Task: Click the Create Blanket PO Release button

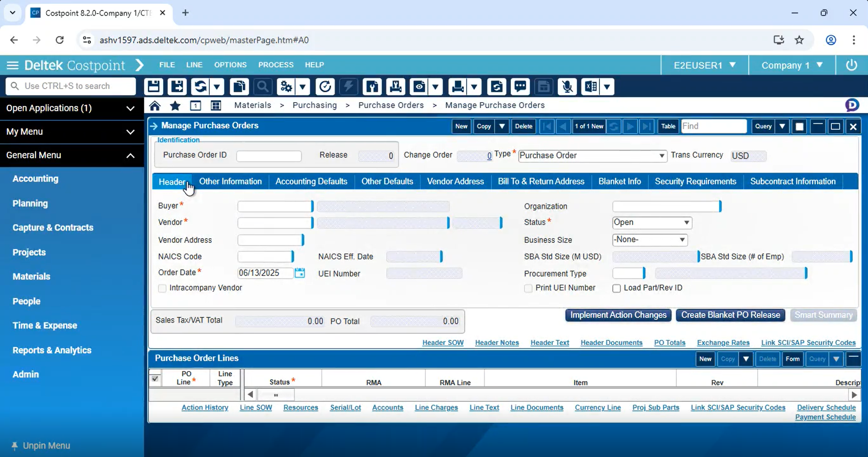Action: 731,315
